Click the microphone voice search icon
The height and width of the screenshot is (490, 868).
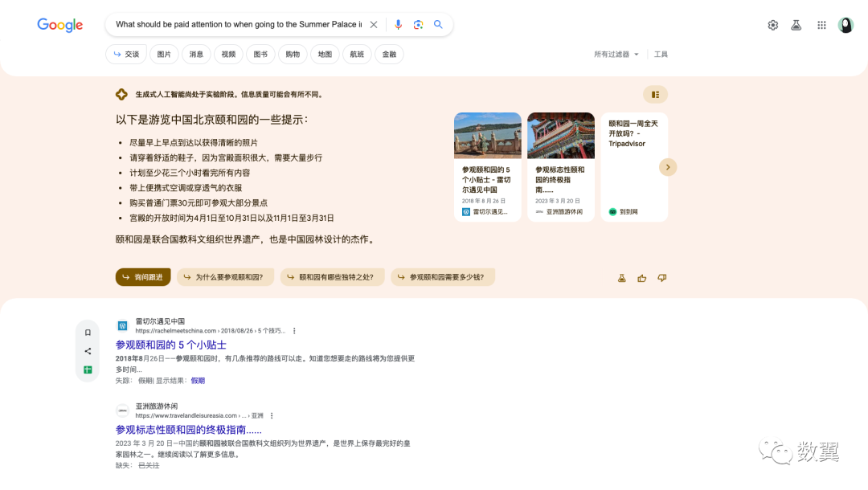(x=398, y=24)
